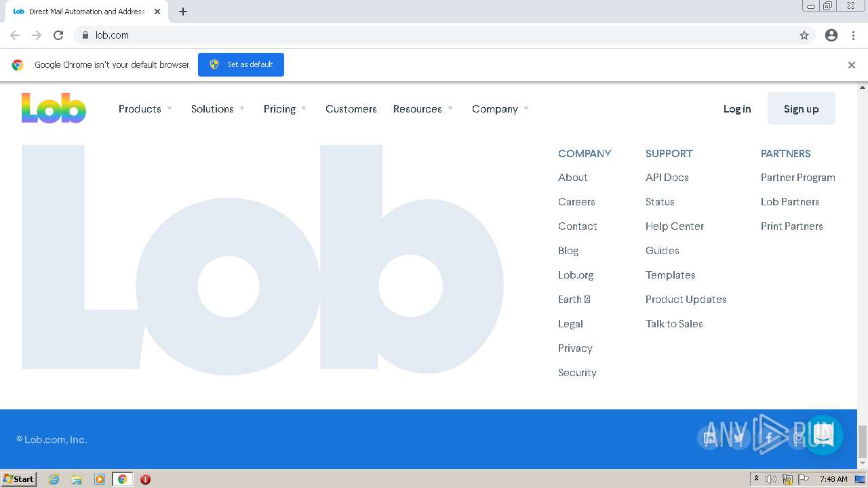
Task: Open the Legal footer link
Action: pyautogui.click(x=570, y=324)
